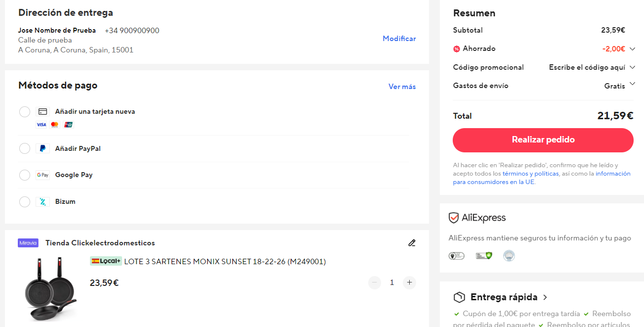Click the green shield security badge
The image size is (644, 327).
coord(484,256)
